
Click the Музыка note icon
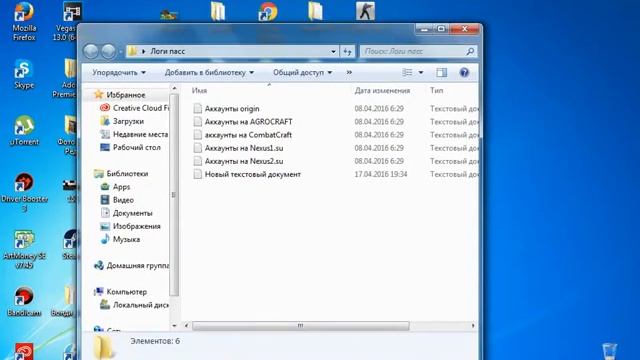pos(105,239)
